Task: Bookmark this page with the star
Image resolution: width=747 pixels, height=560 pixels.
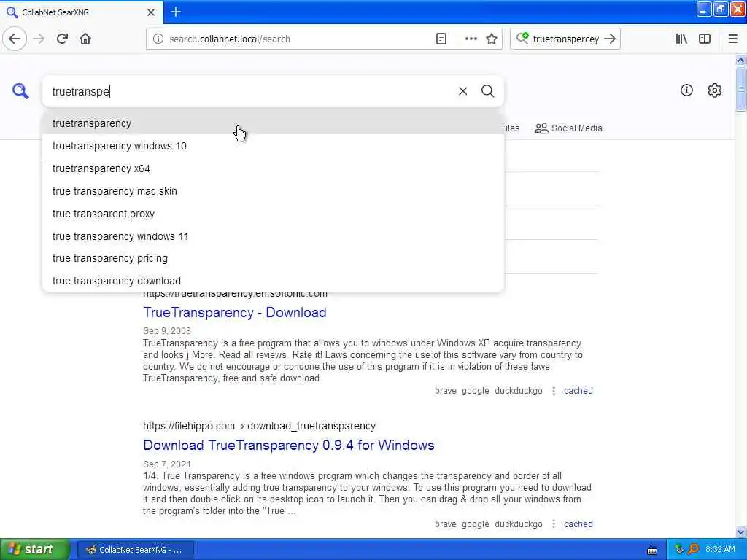Action: (492, 39)
